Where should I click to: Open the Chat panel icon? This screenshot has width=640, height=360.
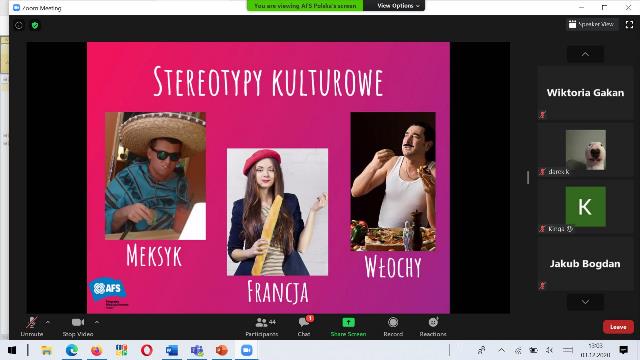304,322
